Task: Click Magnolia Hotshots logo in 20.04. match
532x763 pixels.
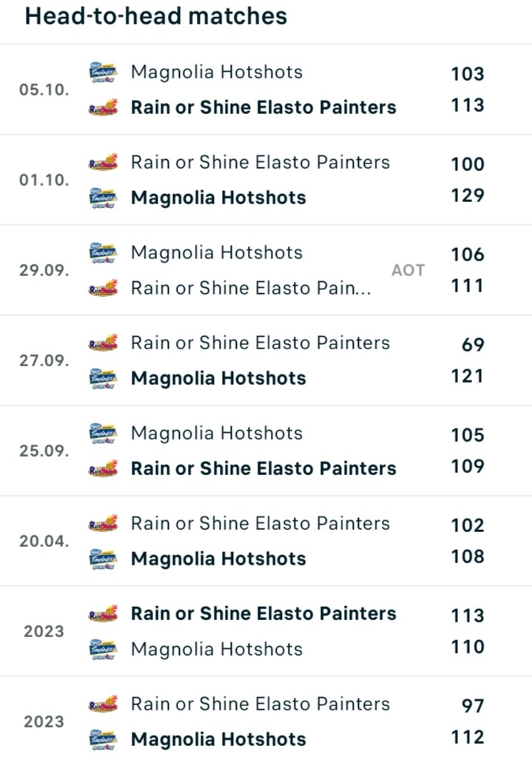Action: (x=103, y=559)
